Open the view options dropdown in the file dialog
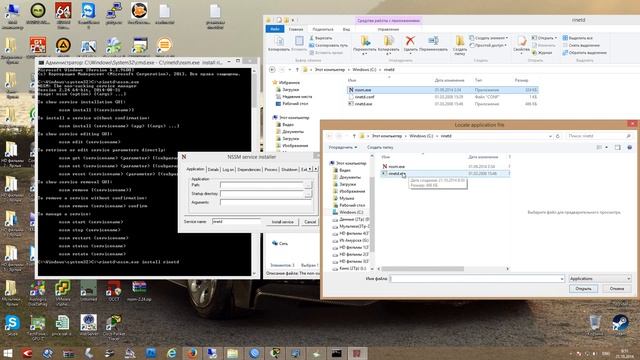This screenshot has width=640, height=360. [607, 147]
